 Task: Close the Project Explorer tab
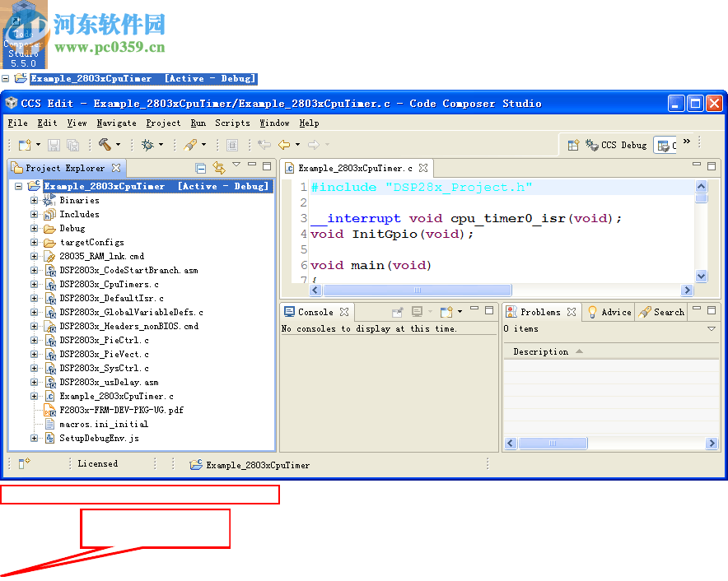pos(116,168)
